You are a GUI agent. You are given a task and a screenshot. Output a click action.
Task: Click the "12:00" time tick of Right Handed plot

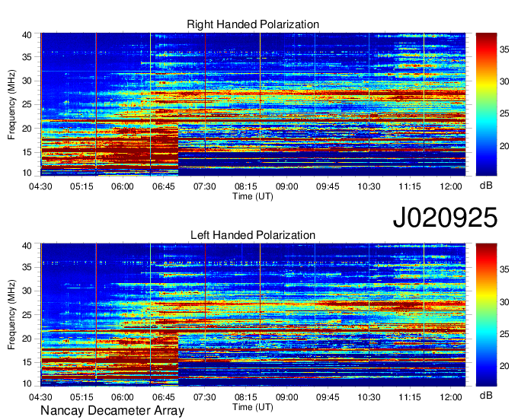pos(451,186)
